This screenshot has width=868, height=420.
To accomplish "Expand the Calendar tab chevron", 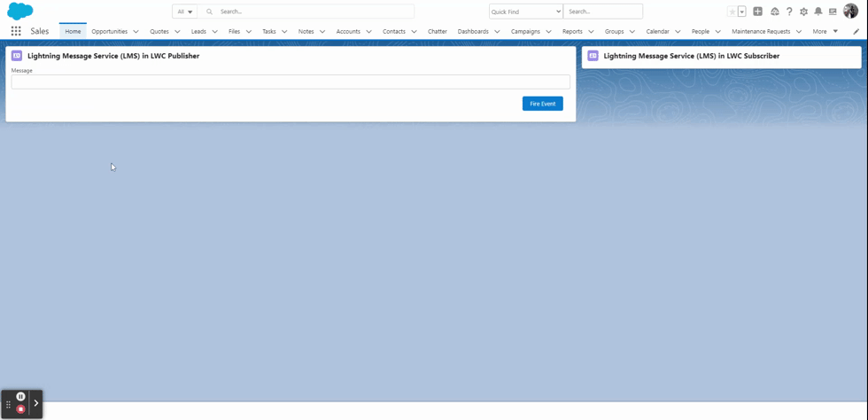I will click(678, 32).
